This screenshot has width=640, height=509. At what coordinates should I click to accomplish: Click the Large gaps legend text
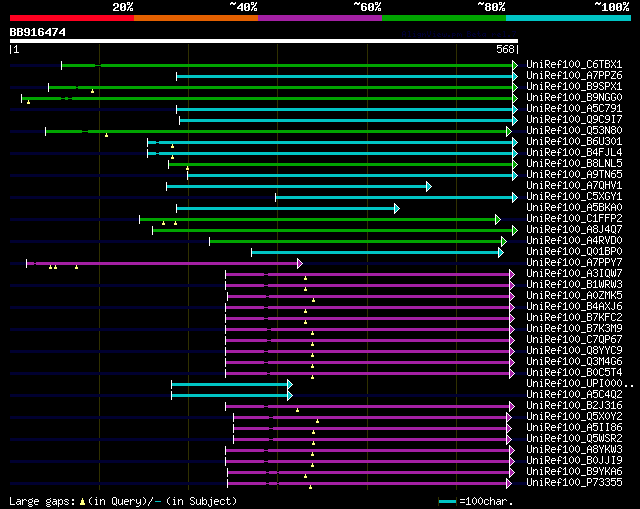click(x=123, y=501)
